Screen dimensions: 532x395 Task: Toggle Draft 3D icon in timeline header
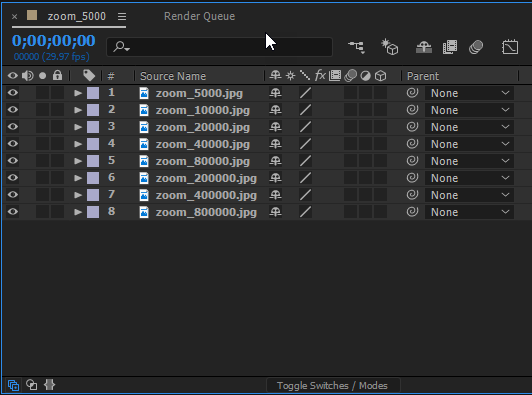(390, 47)
